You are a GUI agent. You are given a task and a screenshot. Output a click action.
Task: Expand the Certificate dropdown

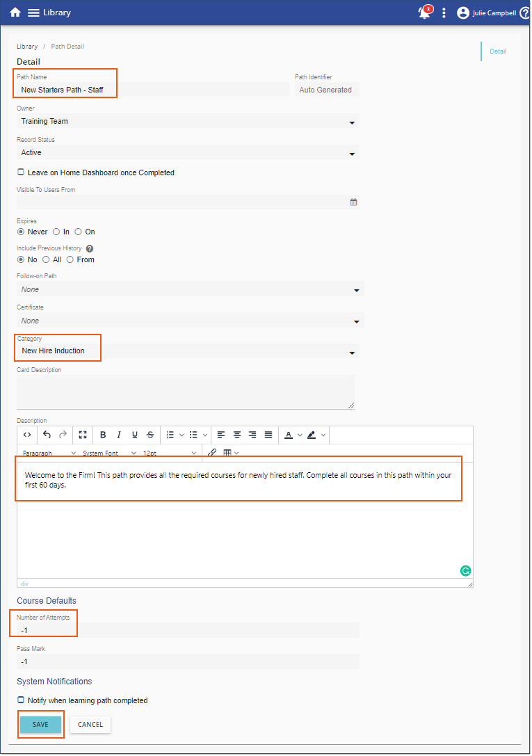(356, 321)
